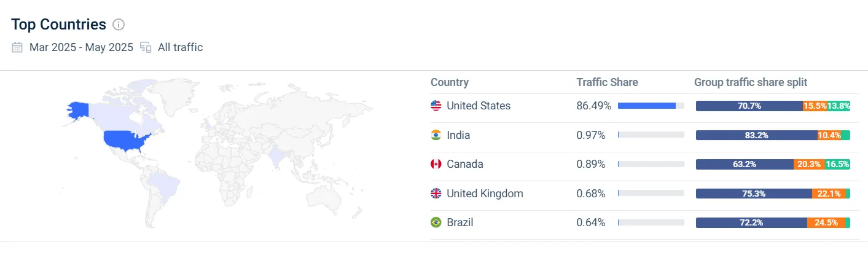Click the 70.7% blue segment for United States

(x=749, y=106)
